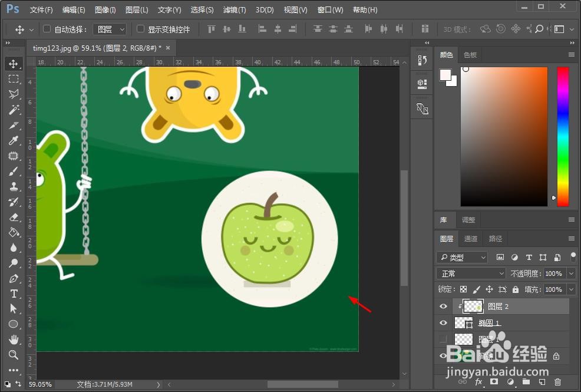
Task: Click align left edges button
Action: tap(262, 29)
